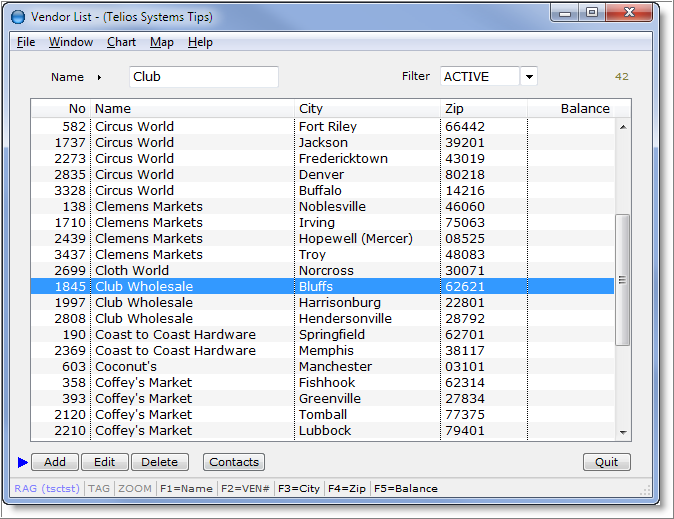Click the Quit button
Image resolution: width=674 pixels, height=519 pixels.
(606, 462)
